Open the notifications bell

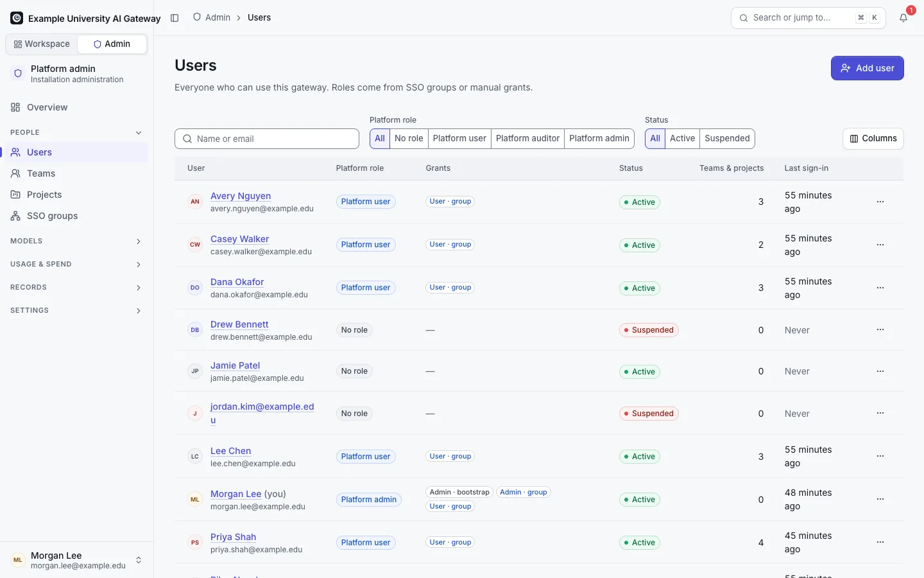click(903, 18)
